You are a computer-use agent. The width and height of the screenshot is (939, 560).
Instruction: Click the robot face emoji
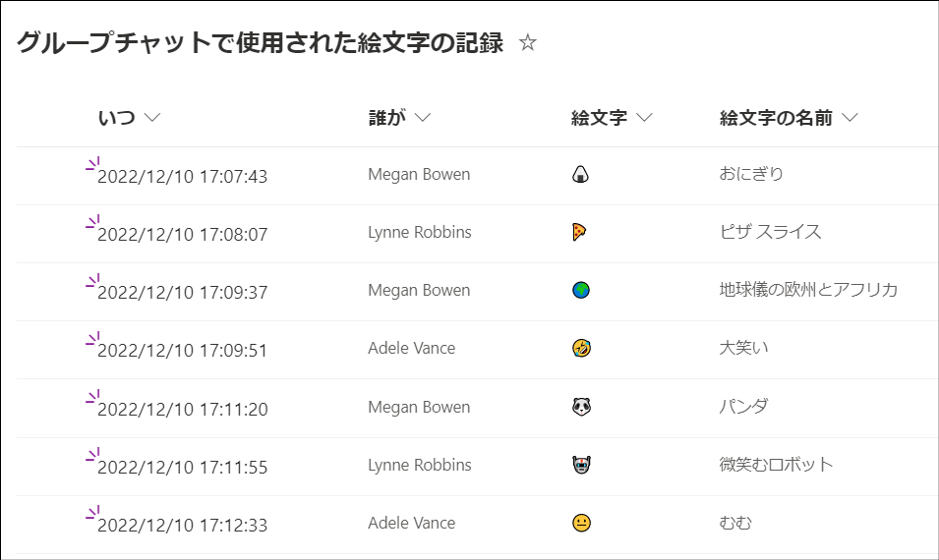coord(581,465)
